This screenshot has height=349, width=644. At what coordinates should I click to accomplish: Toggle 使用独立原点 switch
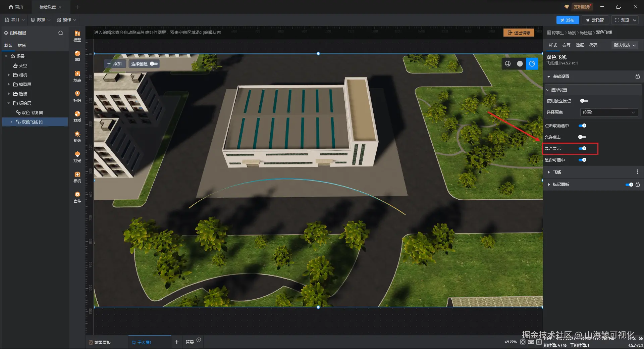tap(584, 101)
